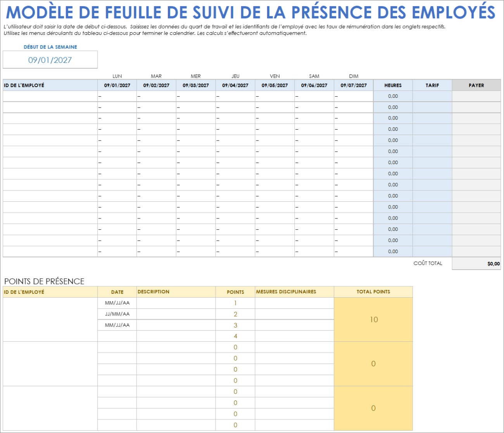
Task: Click the HEURES column header
Action: click(x=392, y=85)
